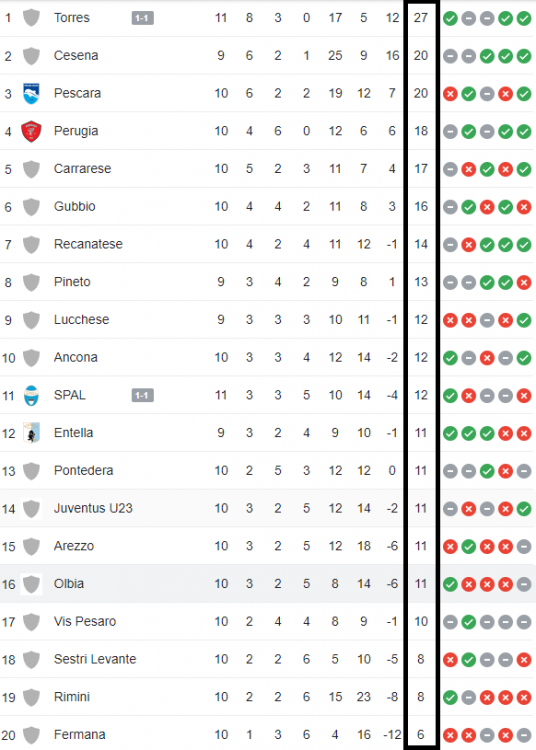Click the Pescara club crest
The height and width of the screenshot is (750, 536).
[x=31, y=93]
